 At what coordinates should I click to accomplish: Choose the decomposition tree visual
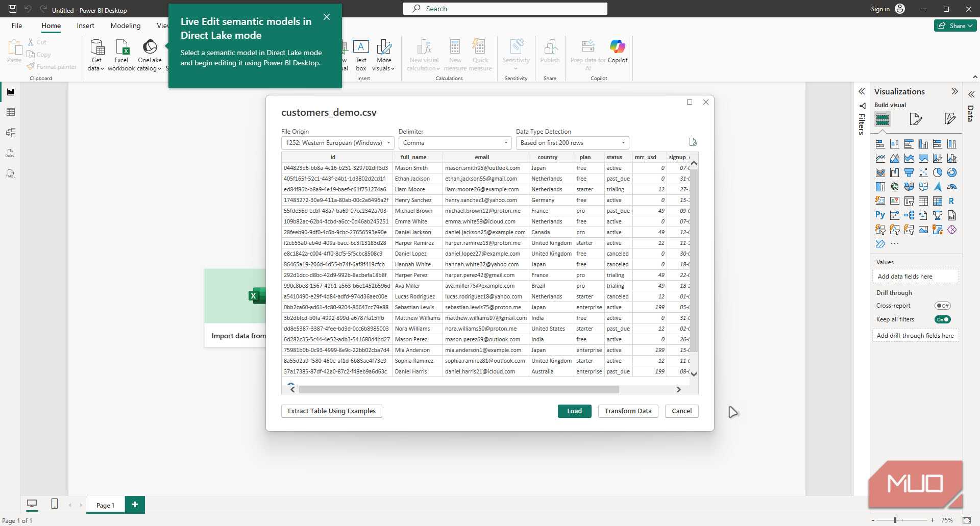click(x=909, y=215)
